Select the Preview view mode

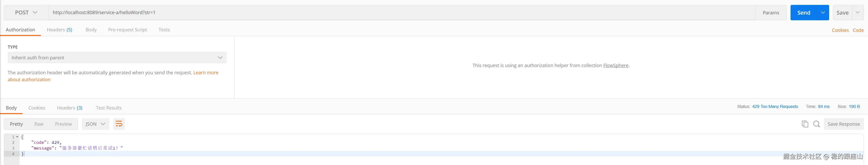[x=63, y=124]
